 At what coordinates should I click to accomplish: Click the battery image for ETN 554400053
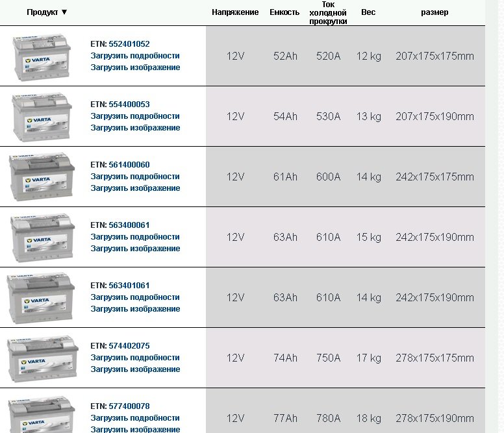tap(42, 118)
